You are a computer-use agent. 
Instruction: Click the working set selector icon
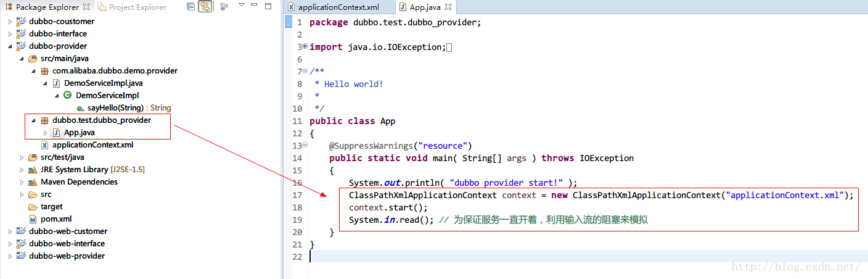(x=224, y=7)
